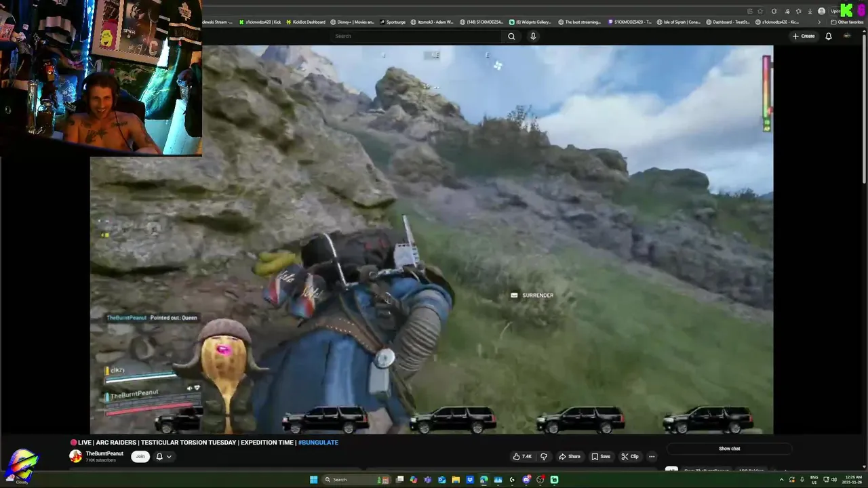Open the Dashboard TreatStream bookmark
868x488 pixels.
(728, 22)
